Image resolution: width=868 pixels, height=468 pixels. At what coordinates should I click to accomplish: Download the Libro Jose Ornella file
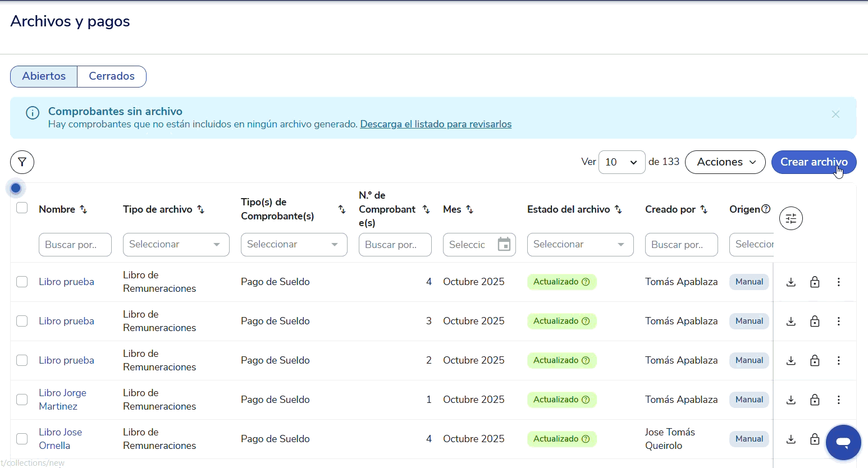point(791,439)
